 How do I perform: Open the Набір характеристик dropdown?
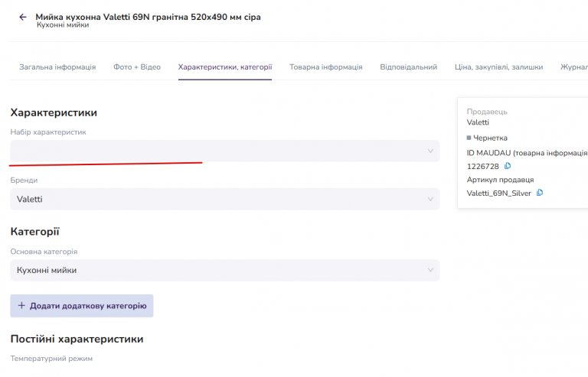224,151
